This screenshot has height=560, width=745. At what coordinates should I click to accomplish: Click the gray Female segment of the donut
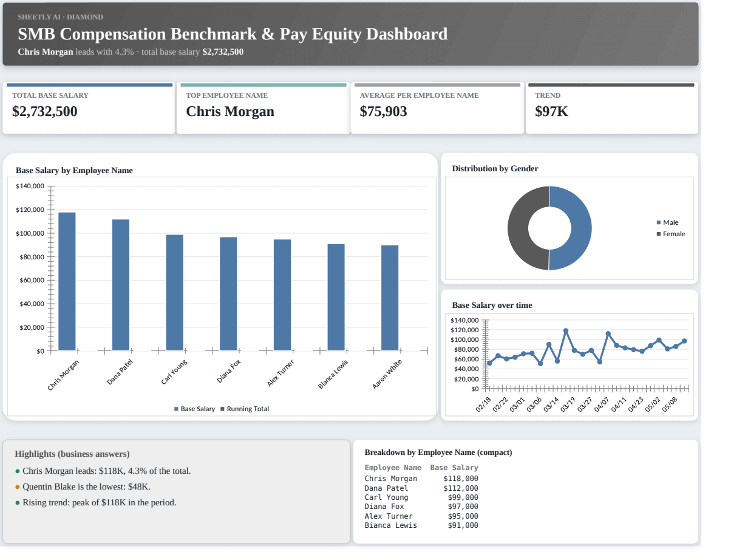pos(517,228)
